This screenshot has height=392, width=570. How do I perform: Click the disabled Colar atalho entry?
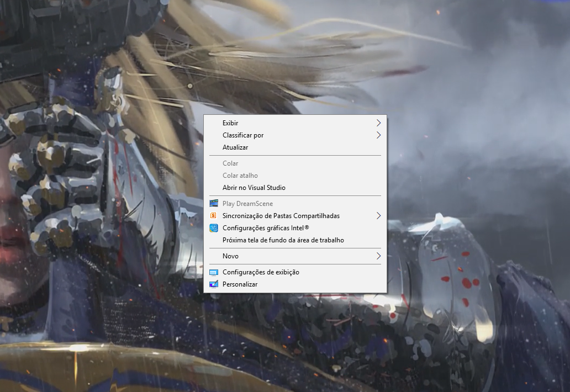coord(295,176)
